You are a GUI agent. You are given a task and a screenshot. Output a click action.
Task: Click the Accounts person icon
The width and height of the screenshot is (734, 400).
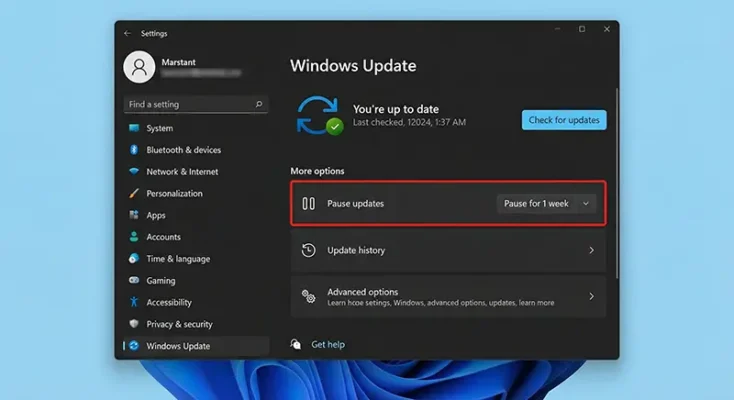134,237
